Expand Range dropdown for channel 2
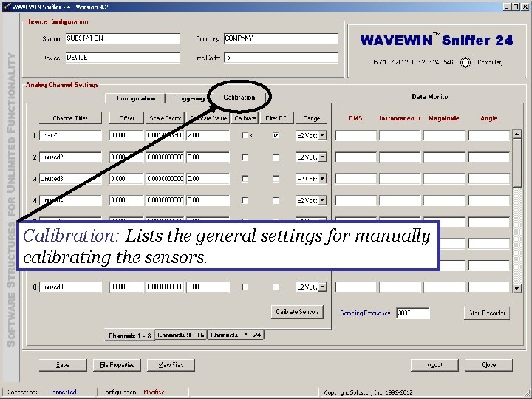The image size is (532, 399). pyautogui.click(x=322, y=157)
